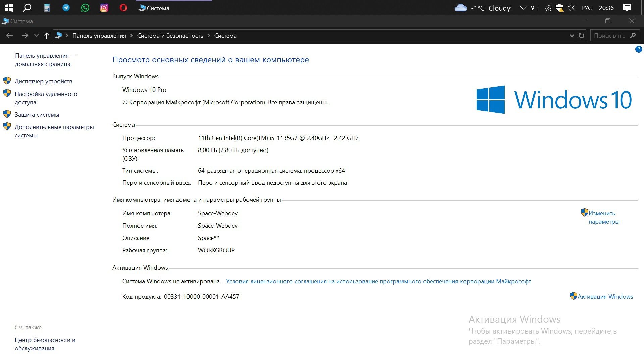Image resolution: width=644 pixels, height=362 pixels.
Task: Click the computer icon in address bar
Action: tap(59, 35)
